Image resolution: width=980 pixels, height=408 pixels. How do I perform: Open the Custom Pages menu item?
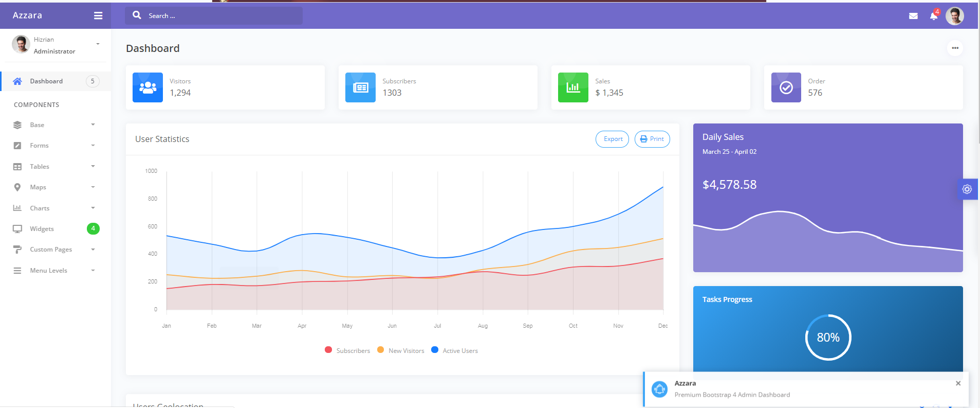[56, 250]
